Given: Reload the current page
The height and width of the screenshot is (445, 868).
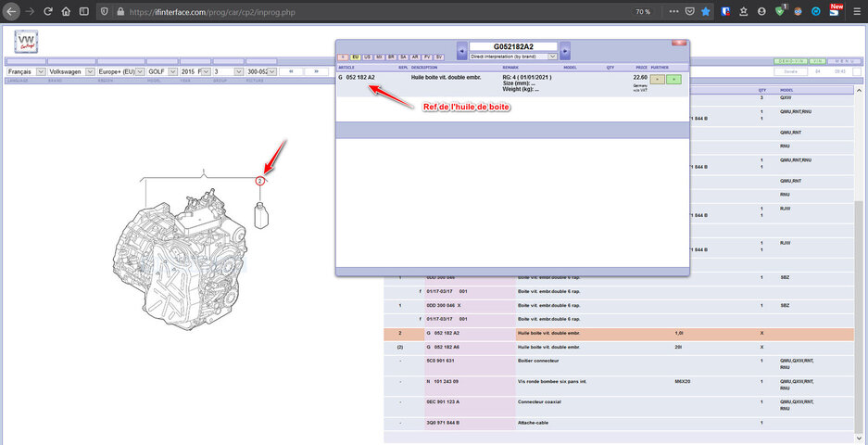Looking at the screenshot, I should 47,11.
